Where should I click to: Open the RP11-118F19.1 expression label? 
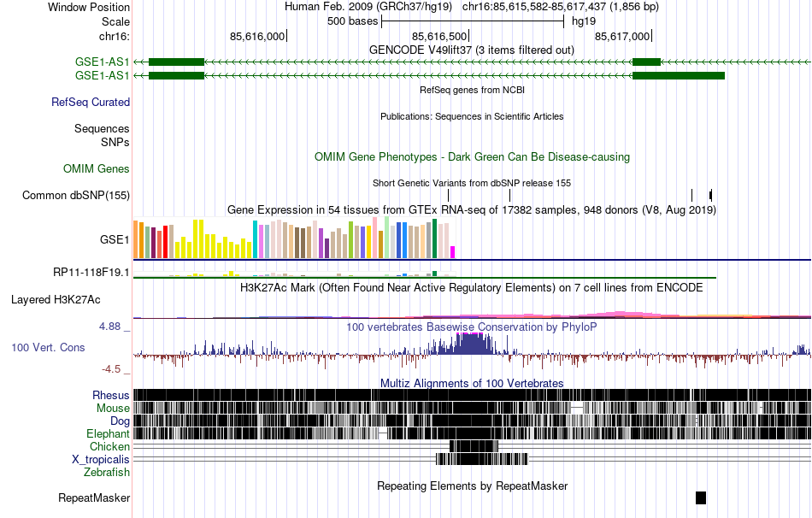point(91,272)
